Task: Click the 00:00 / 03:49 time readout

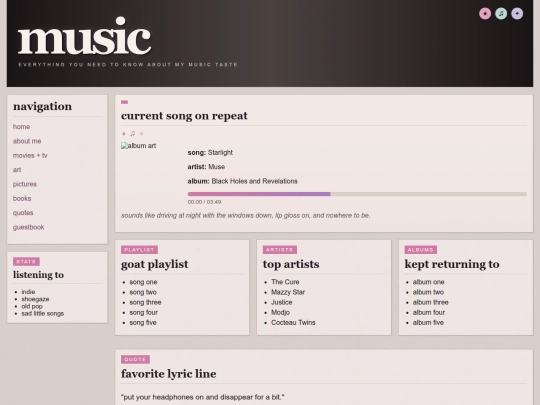Action: (204, 202)
